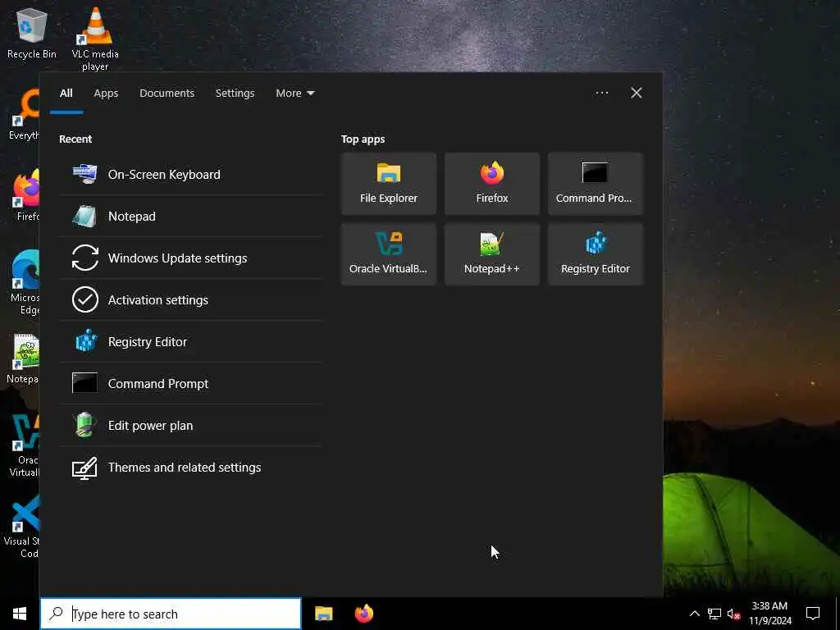
Task: Launch Command Prompt from the Recent list
Action: [x=190, y=384]
